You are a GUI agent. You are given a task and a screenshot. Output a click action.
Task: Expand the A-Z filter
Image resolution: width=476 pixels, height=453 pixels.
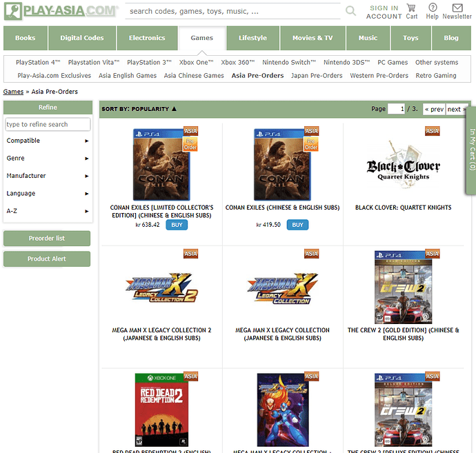click(x=48, y=211)
